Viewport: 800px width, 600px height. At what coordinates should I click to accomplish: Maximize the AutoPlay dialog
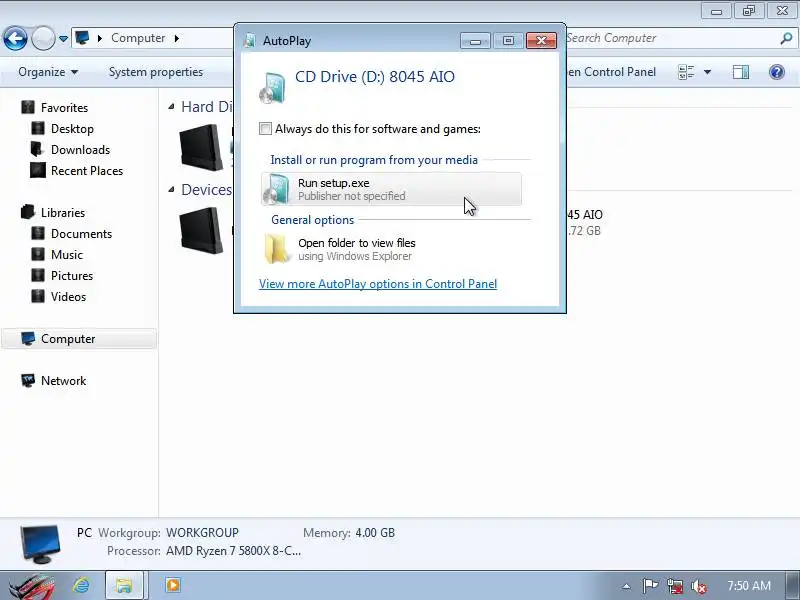[508, 40]
